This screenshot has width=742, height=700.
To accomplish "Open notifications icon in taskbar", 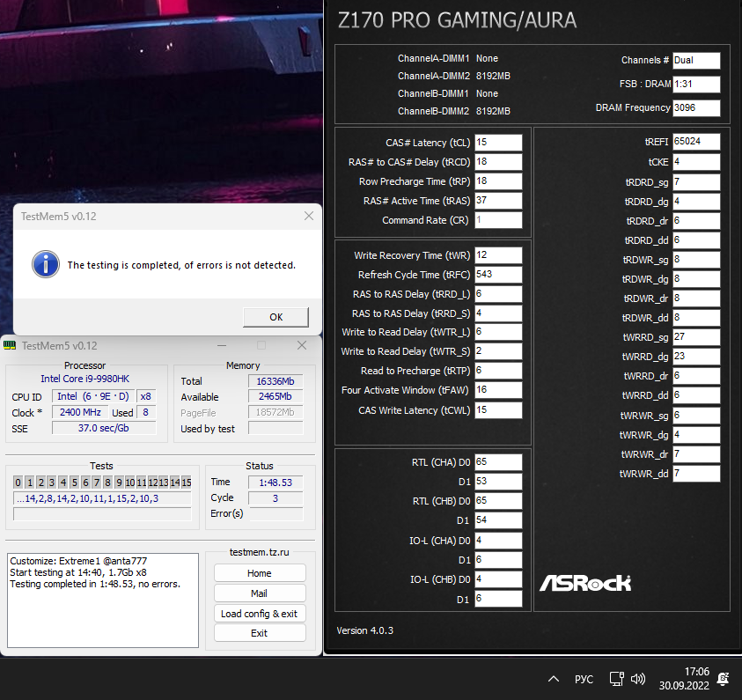I will tap(723, 679).
